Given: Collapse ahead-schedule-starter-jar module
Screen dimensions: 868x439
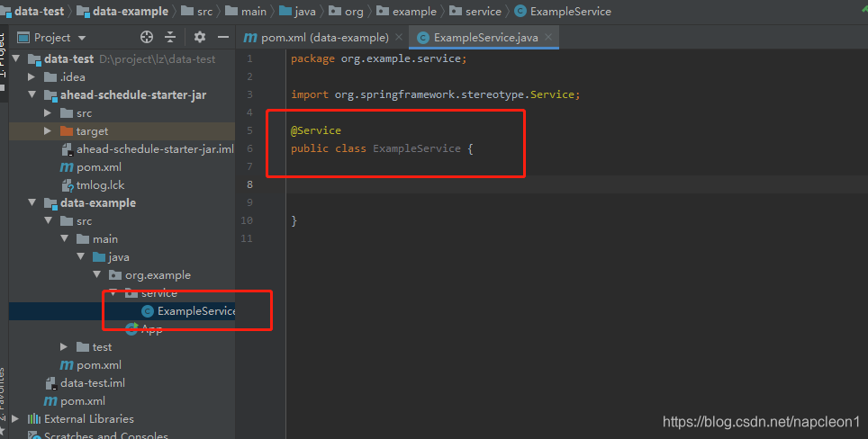Looking at the screenshot, I should pyautogui.click(x=32, y=94).
